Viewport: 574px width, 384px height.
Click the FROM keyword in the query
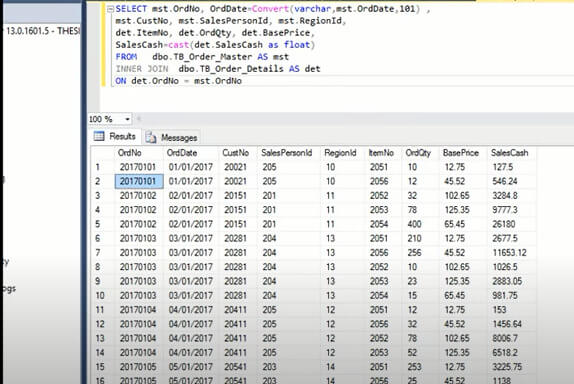click(126, 57)
